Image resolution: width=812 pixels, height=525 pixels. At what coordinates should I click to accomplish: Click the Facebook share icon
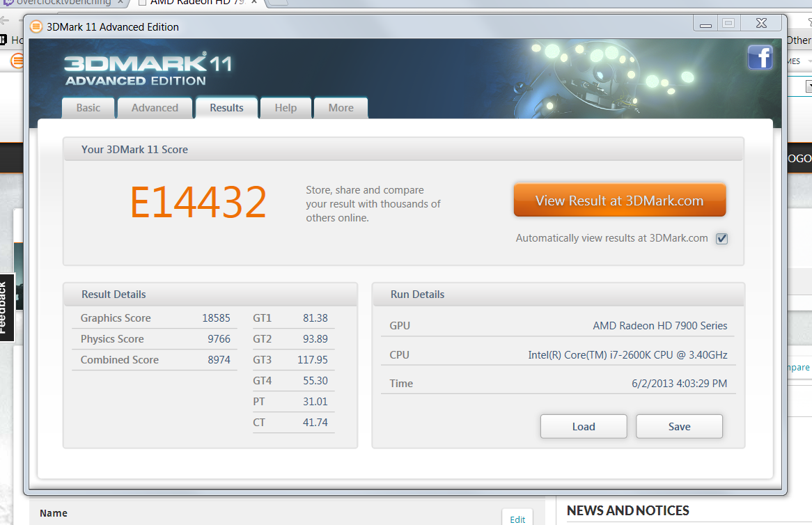point(760,57)
